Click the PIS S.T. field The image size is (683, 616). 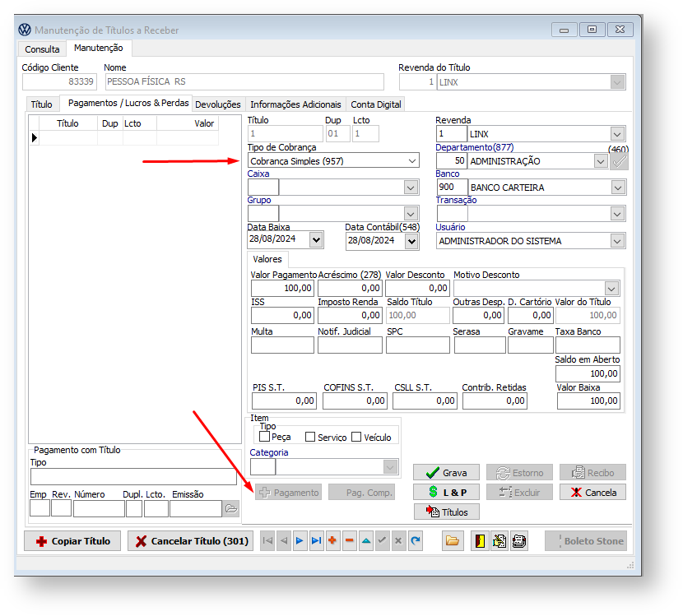(x=284, y=401)
